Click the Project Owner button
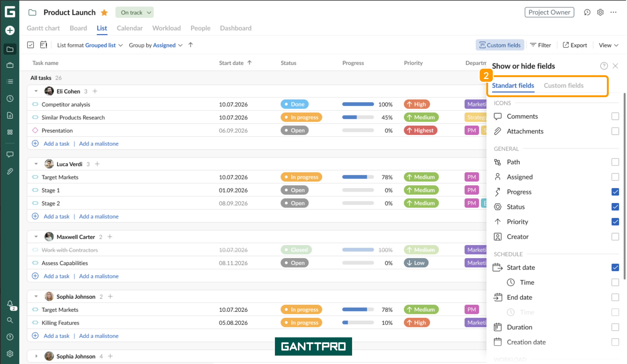The image size is (627, 364). tap(549, 12)
